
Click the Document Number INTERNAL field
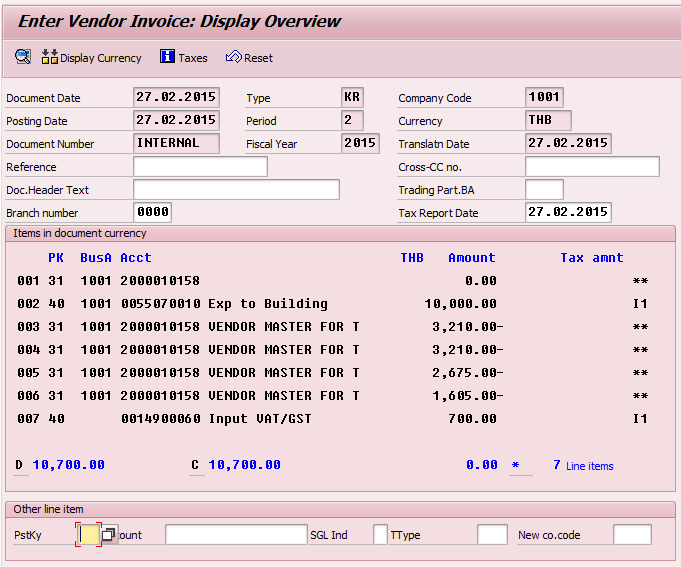point(176,143)
